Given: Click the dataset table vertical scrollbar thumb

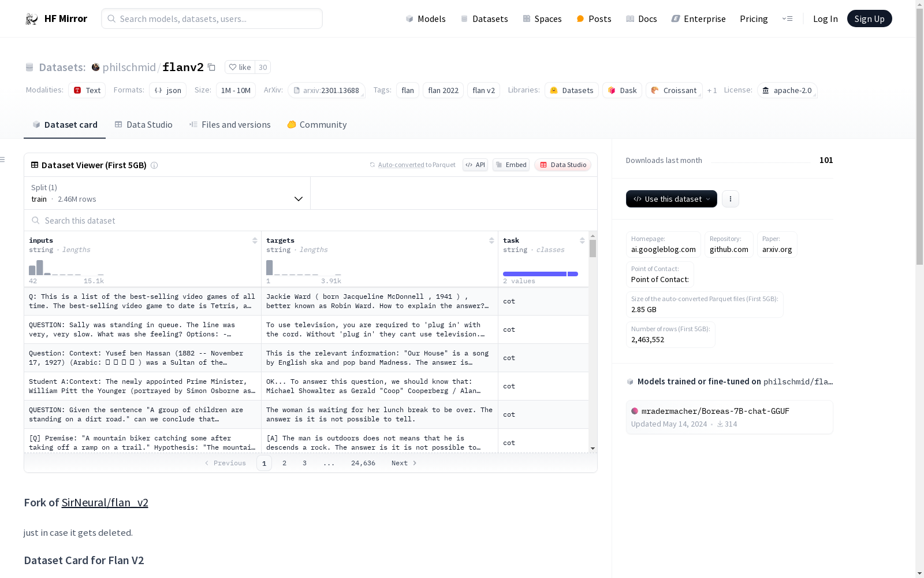Looking at the screenshot, I should [x=593, y=249].
